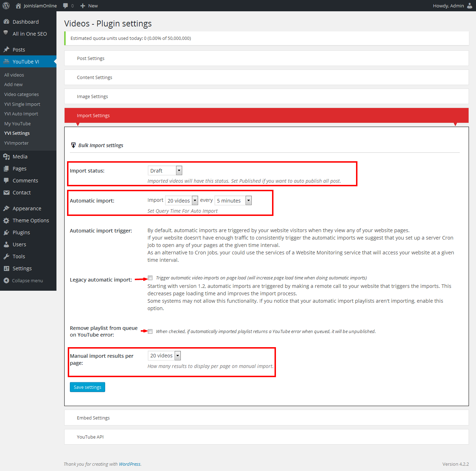Open the 5 minutes interval dropdown
Image resolution: width=476 pixels, height=471 pixels.
tap(233, 201)
